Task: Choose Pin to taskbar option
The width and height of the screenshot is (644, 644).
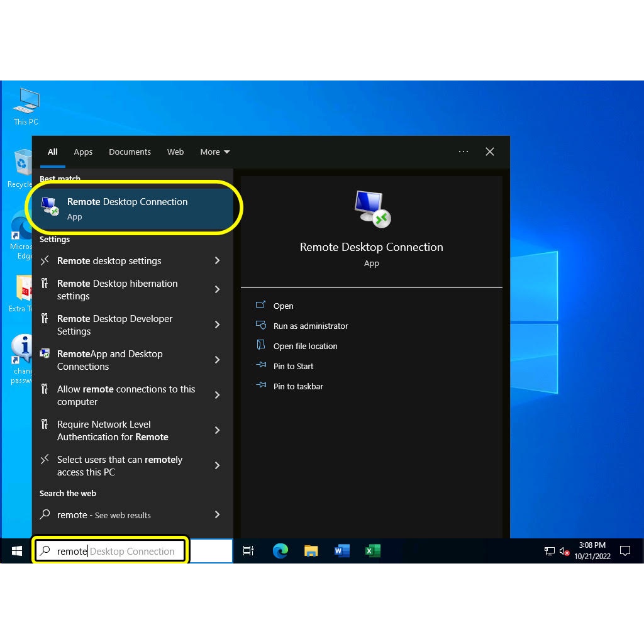Action: pyautogui.click(x=298, y=386)
